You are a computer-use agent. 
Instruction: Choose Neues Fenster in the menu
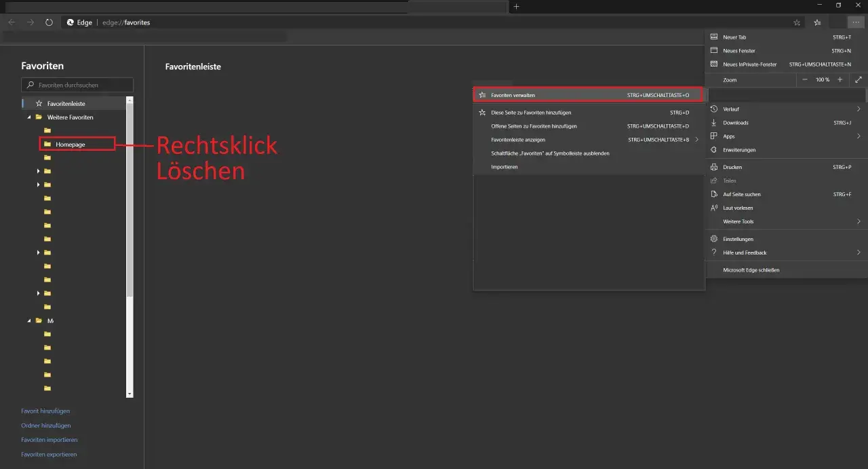(x=787, y=51)
